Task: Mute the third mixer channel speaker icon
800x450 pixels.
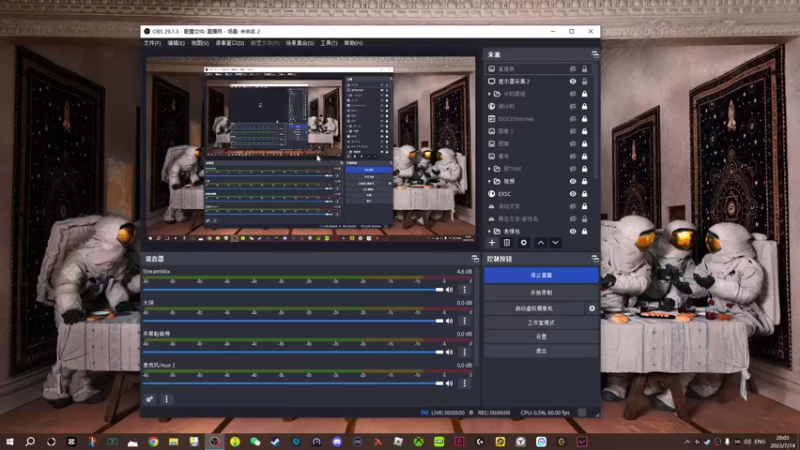Action: point(449,352)
